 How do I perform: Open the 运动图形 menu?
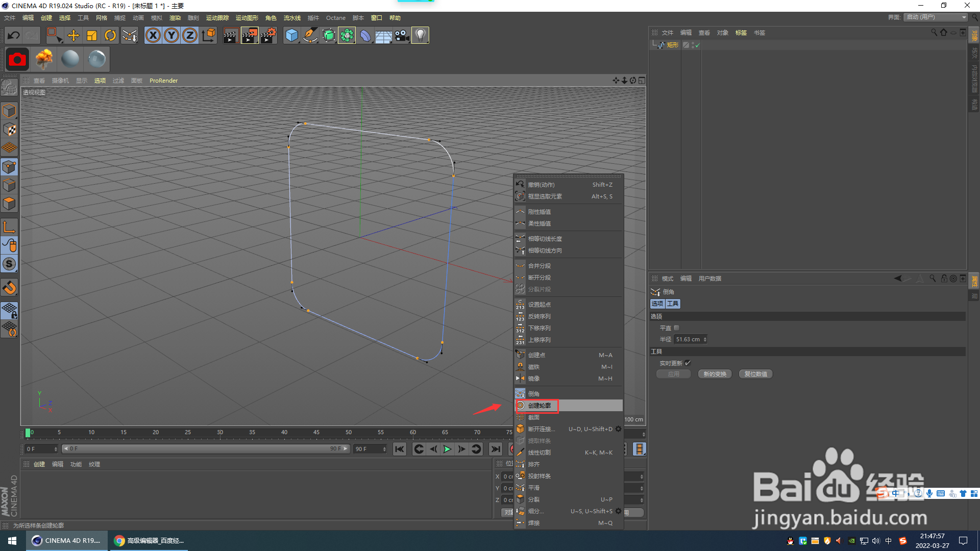247,18
